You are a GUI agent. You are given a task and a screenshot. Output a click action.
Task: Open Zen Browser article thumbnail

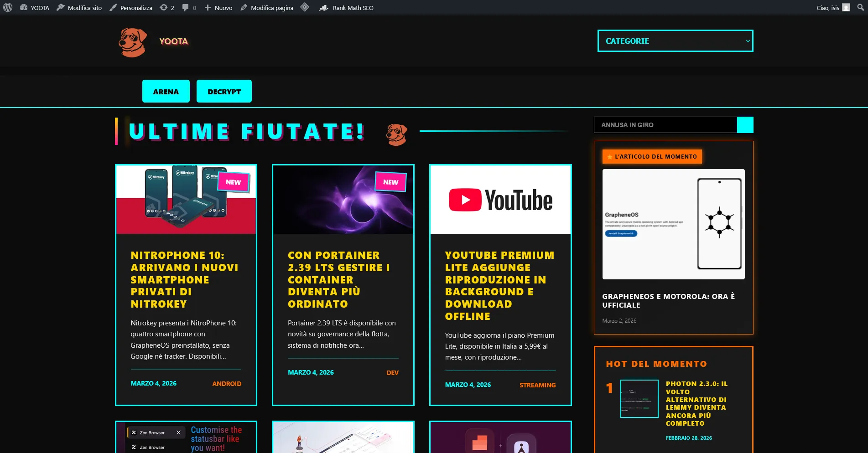click(x=186, y=438)
